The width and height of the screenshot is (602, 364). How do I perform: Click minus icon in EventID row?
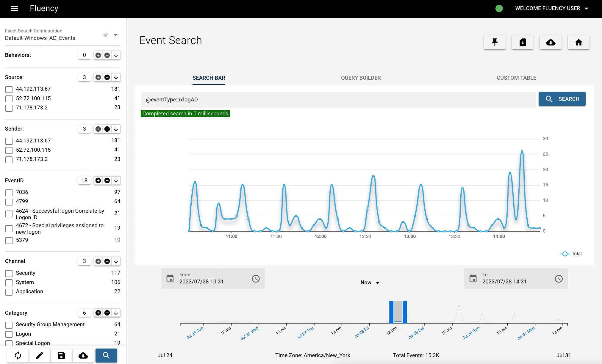point(107,181)
